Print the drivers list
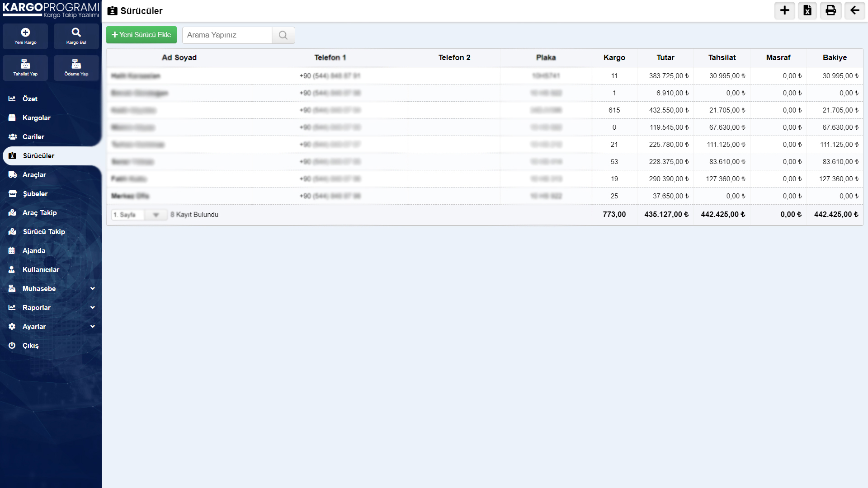 831,10
